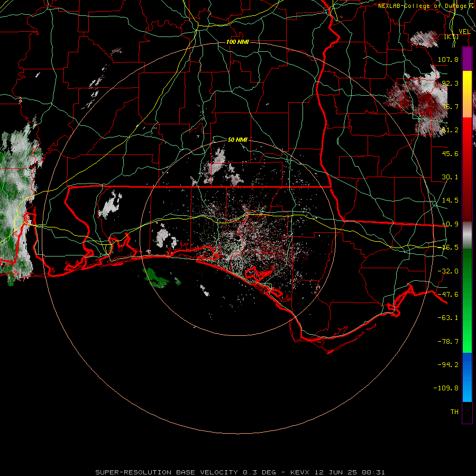Click the 50 NMI range ring label
Screen dimensions: 476x476
237,140
